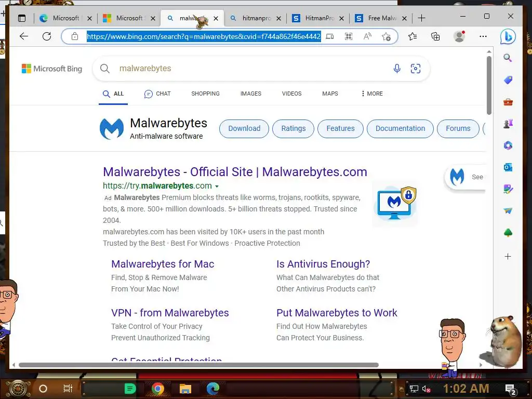Close the hitmanpro search tab
Viewport: 532px width, 399px height.
click(x=278, y=18)
